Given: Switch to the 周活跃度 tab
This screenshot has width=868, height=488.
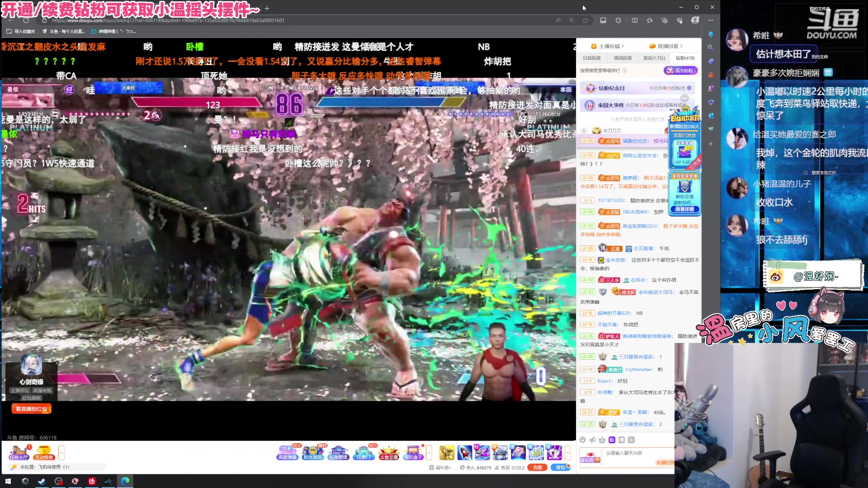Looking at the screenshot, I should click(x=623, y=58).
